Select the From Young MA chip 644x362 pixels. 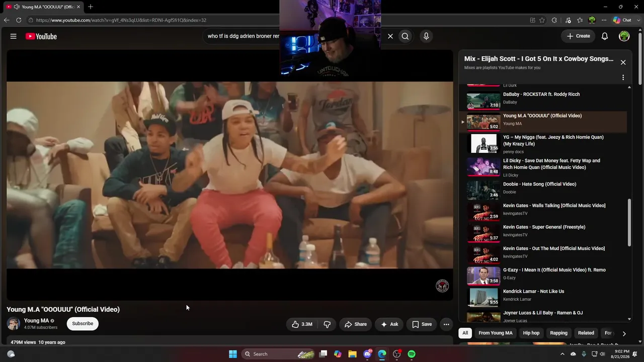tap(496, 333)
